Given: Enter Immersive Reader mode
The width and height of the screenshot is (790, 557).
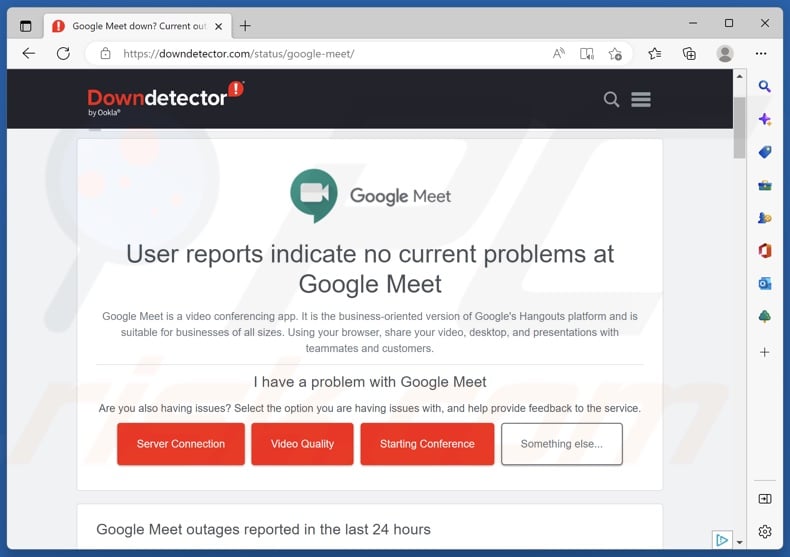Looking at the screenshot, I should pos(587,53).
